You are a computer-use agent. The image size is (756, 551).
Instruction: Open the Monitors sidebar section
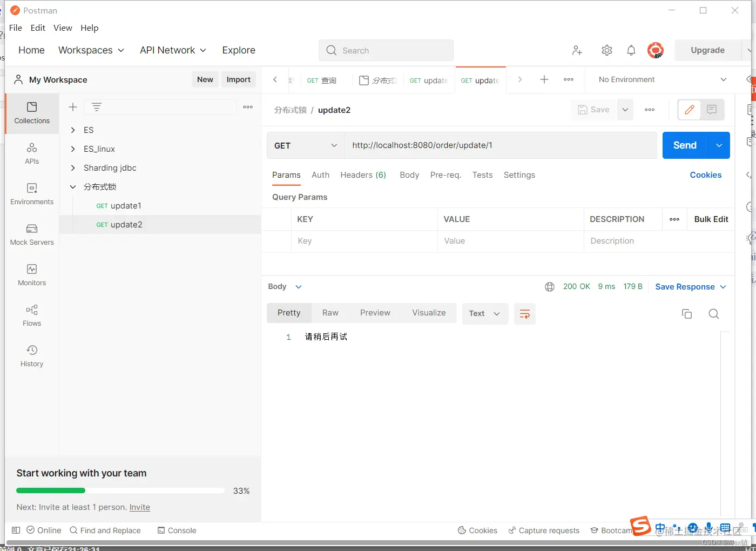[x=32, y=275]
